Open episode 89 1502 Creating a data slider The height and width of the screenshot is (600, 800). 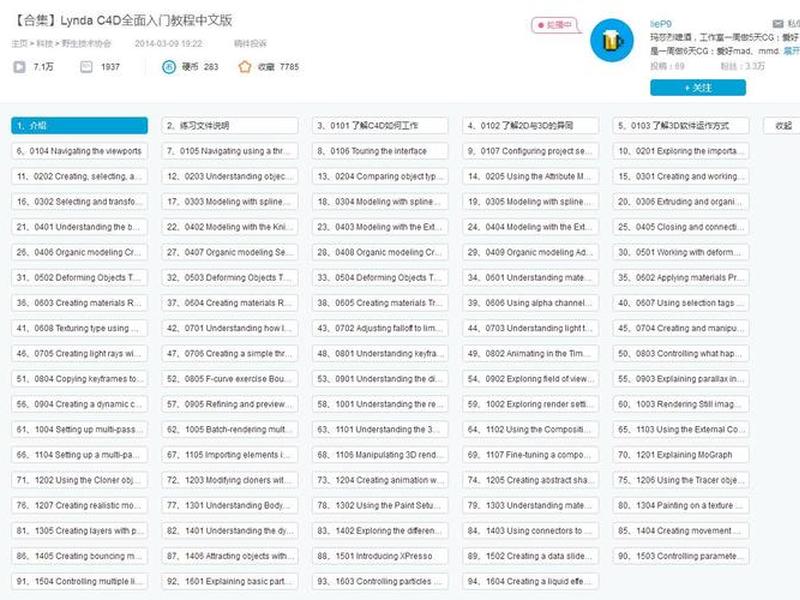[531, 556]
